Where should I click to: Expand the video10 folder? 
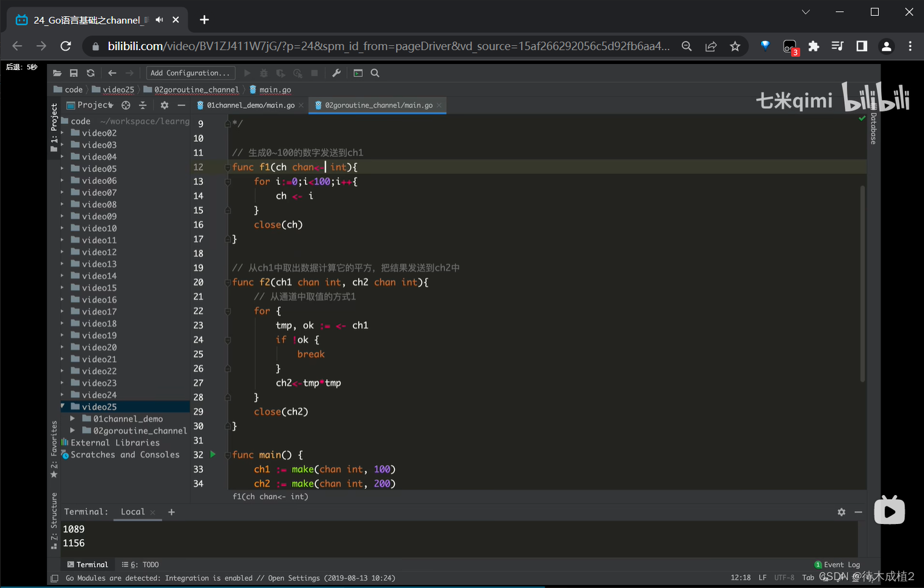pos(62,228)
